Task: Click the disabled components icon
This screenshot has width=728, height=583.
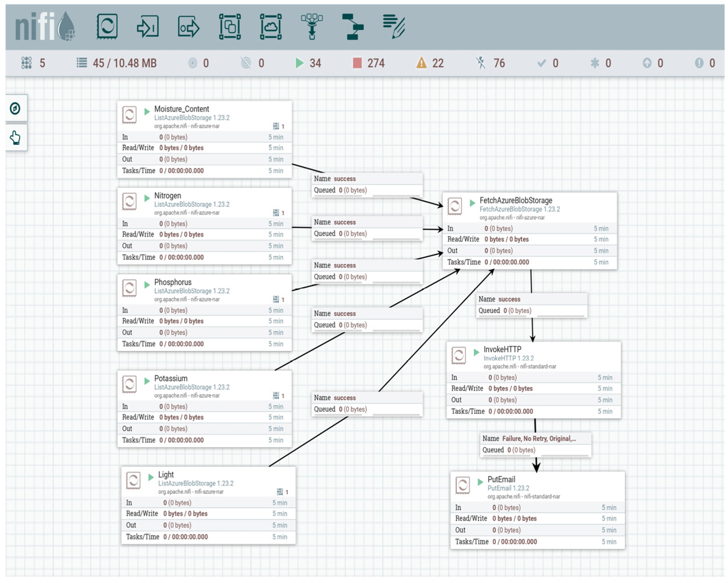Action: (x=481, y=63)
